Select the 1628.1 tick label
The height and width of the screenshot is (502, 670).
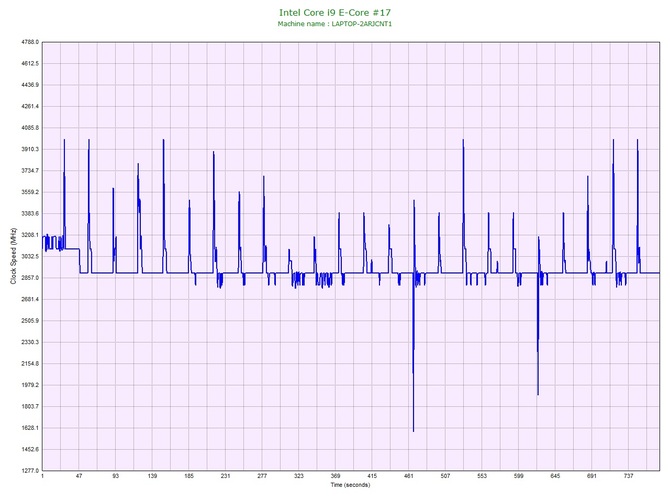pos(29,428)
